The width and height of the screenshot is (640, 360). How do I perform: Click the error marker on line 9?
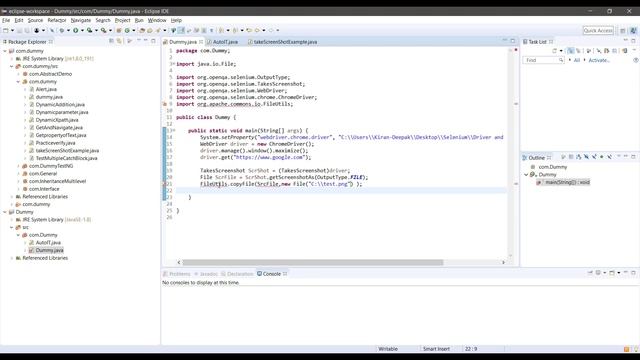(165, 104)
